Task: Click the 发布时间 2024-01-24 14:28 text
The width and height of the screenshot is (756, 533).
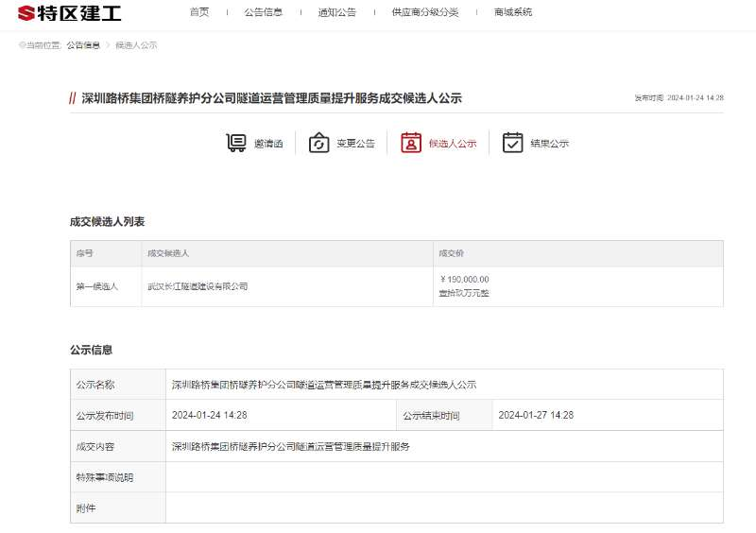Action: coord(679,98)
